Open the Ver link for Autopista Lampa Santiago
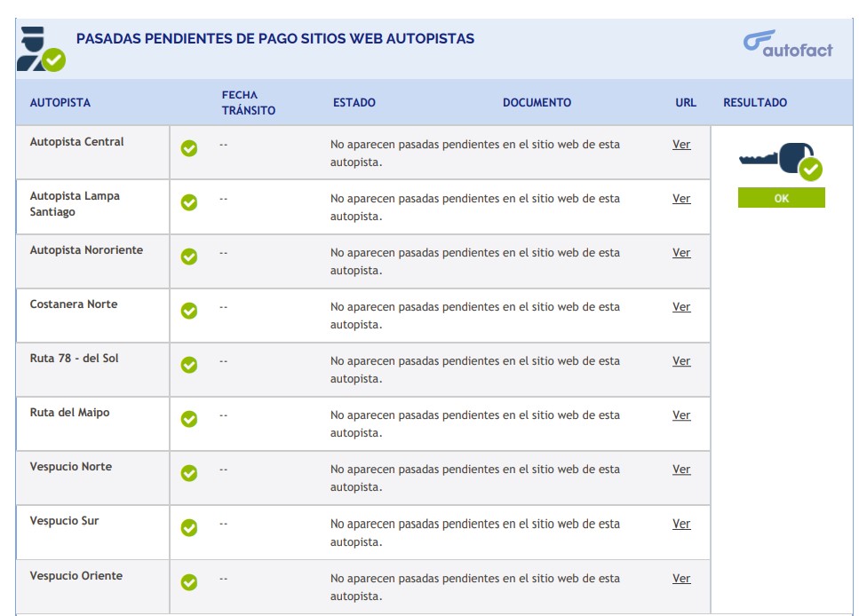This screenshot has width=859, height=616. coord(681,199)
